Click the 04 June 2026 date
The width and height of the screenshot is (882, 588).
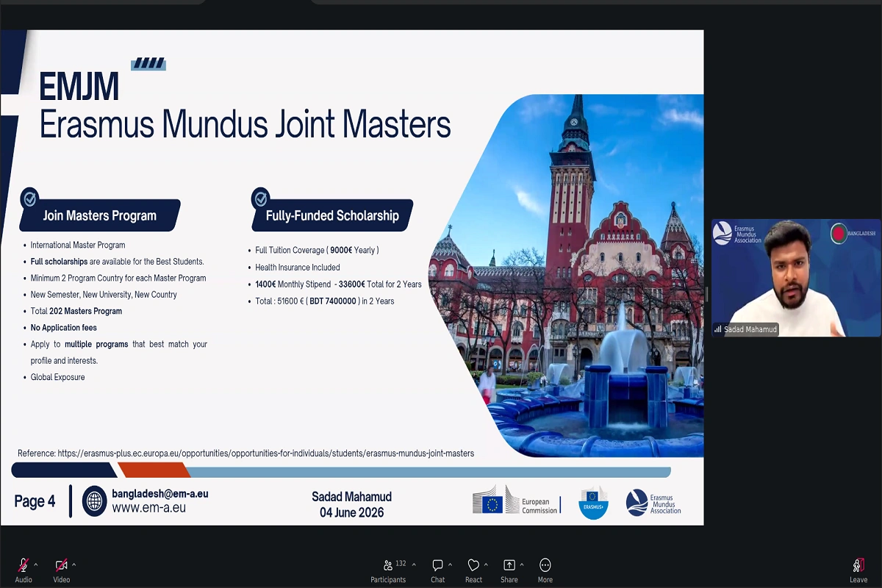[x=351, y=512]
